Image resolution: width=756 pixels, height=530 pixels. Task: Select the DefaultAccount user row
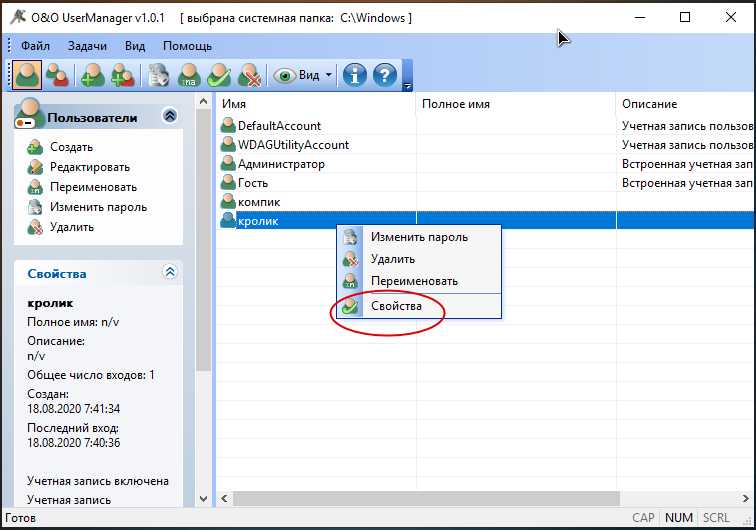click(x=486, y=126)
